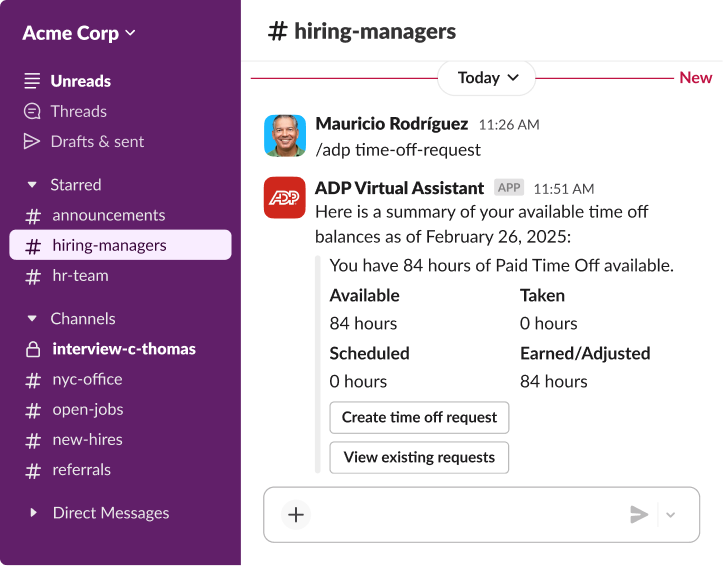The image size is (723, 566).
Task: Open the announcements channel
Action: 108,215
